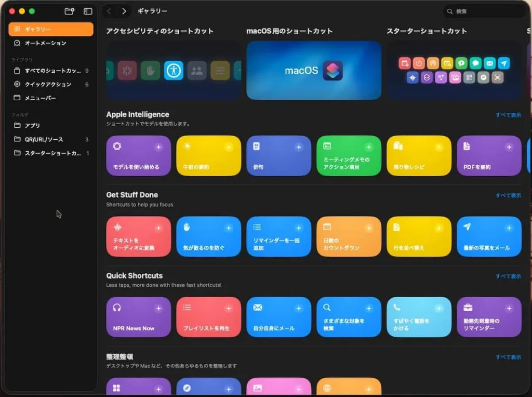Add ミーティングメモのアクション項目 via plus icon
532x397 pixels.
[369, 147]
